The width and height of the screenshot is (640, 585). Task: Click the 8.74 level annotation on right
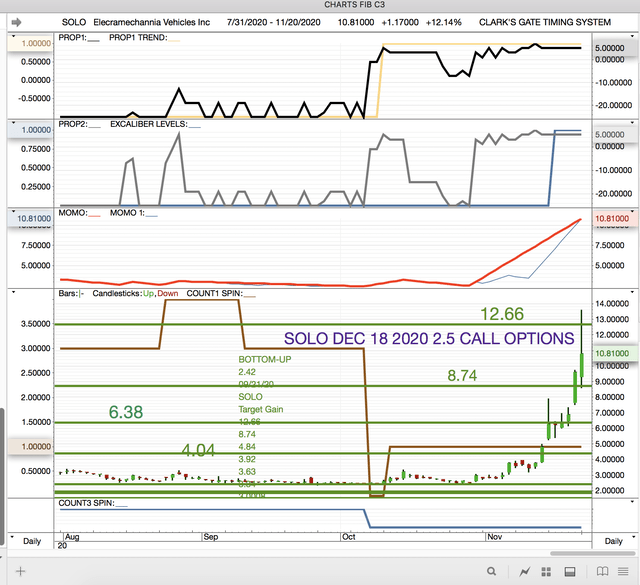point(462,376)
